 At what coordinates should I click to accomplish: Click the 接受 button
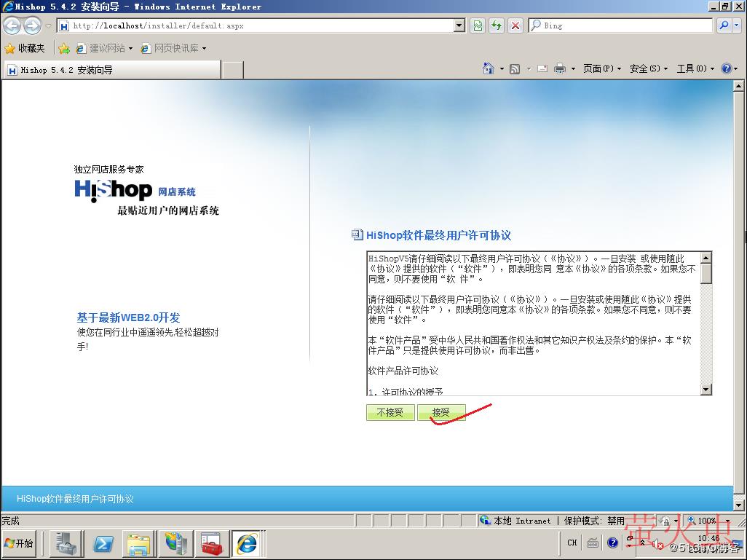tap(441, 413)
